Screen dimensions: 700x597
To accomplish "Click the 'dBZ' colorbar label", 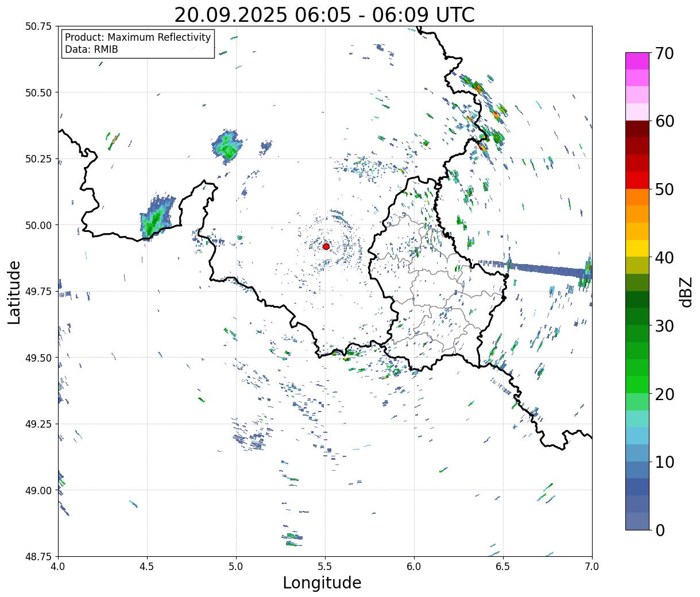I will [x=686, y=291].
